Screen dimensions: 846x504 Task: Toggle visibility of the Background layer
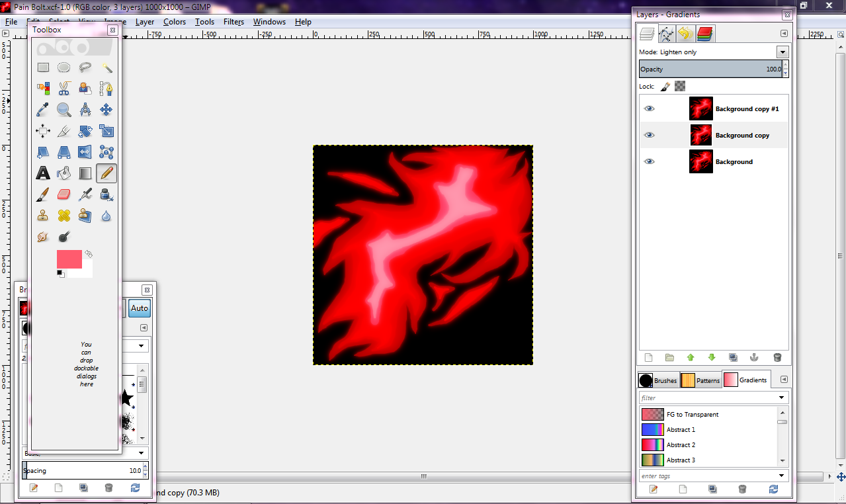coord(650,161)
